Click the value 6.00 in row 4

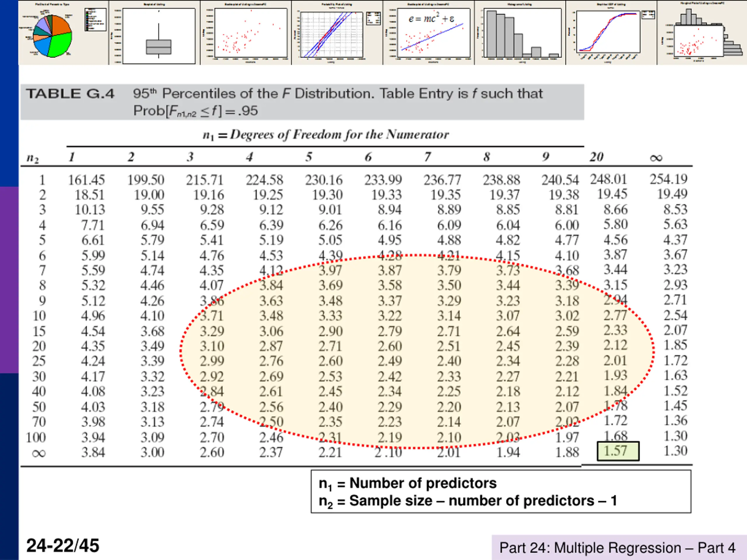pyautogui.click(x=567, y=225)
